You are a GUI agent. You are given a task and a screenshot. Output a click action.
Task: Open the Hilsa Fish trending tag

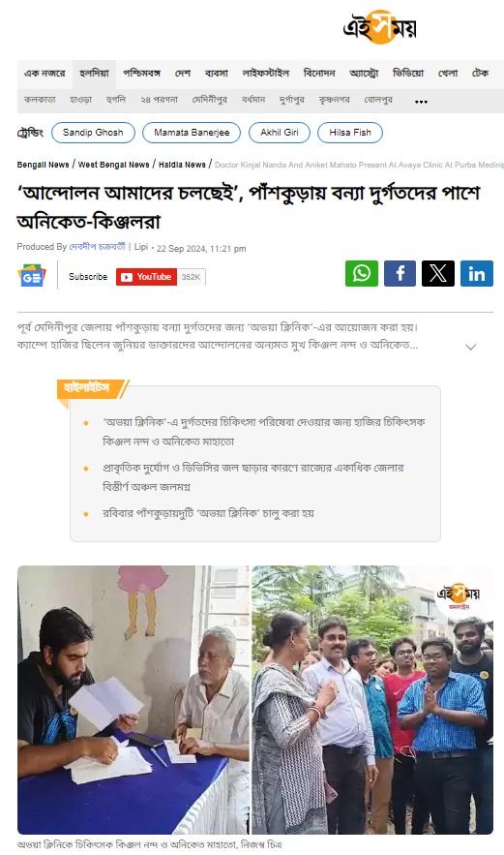350,133
